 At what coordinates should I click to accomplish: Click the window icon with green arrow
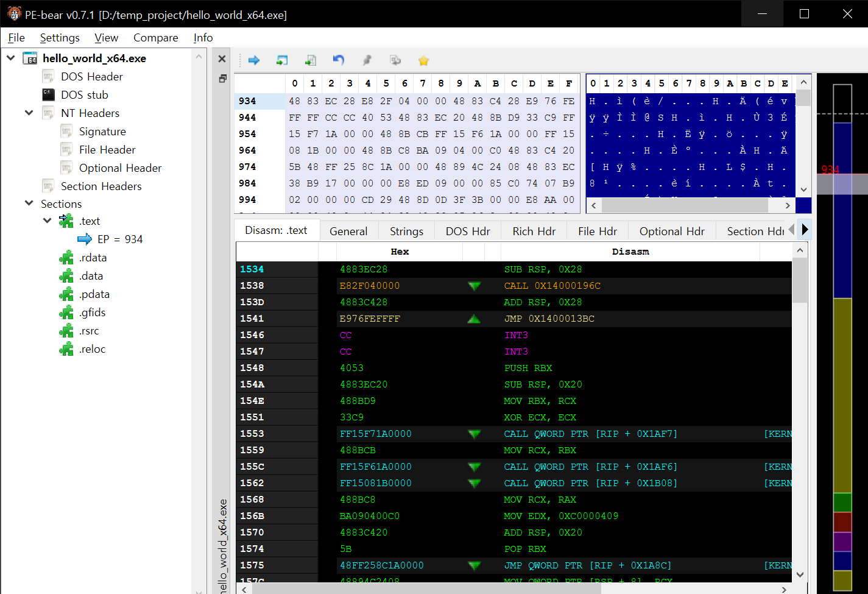pyautogui.click(x=282, y=60)
